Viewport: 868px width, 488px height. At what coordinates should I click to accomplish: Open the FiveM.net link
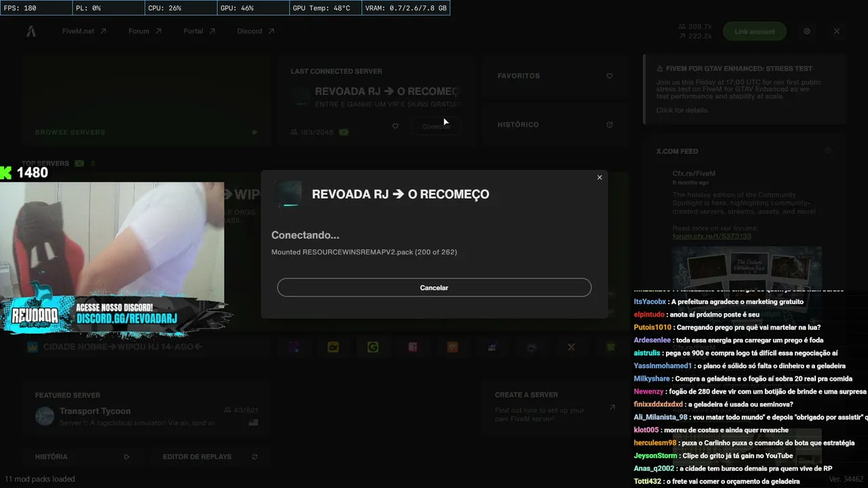pyautogui.click(x=84, y=31)
